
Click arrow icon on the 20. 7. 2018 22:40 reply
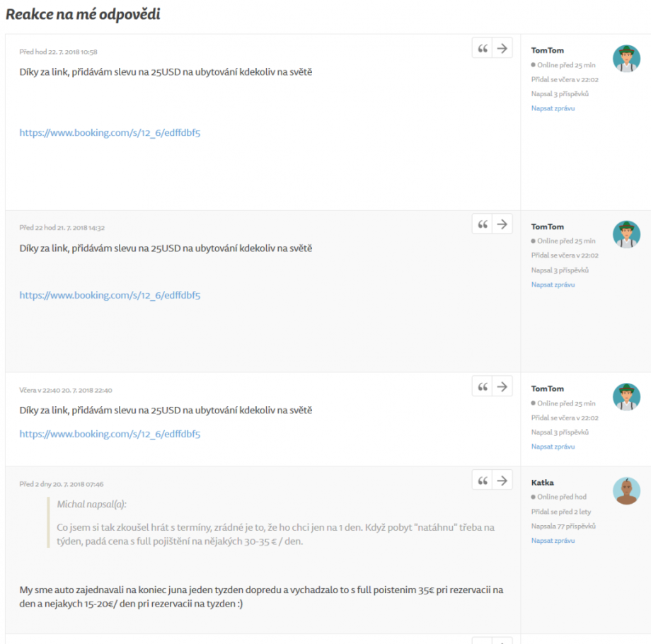502,386
